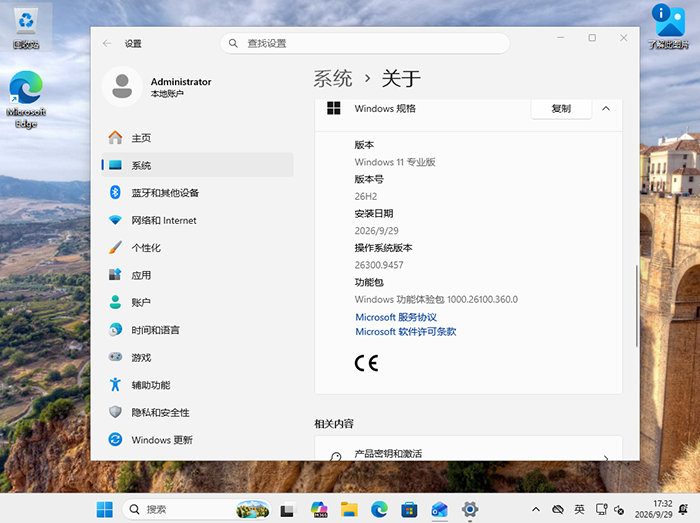Viewport: 700px width, 523px height.
Task: Click the taskbar 搜索 search box
Action: pos(196,509)
